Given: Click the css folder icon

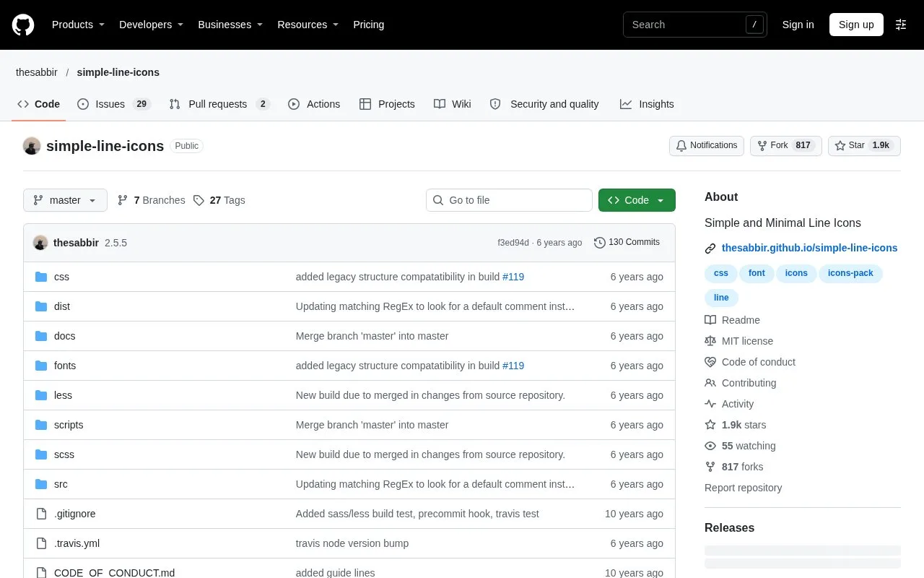Looking at the screenshot, I should click(x=41, y=277).
